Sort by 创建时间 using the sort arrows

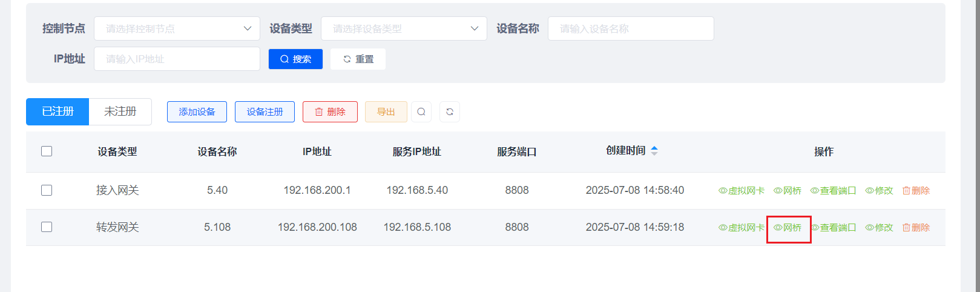pyautogui.click(x=654, y=151)
